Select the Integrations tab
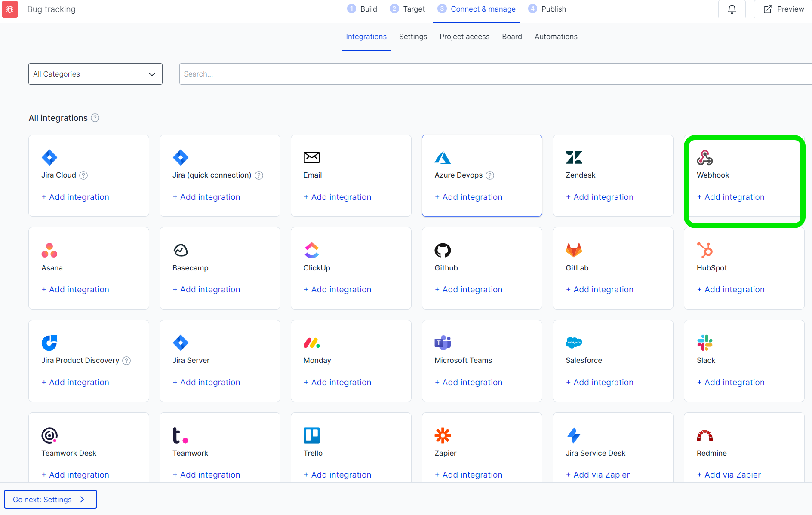This screenshot has width=812, height=515. tap(366, 37)
